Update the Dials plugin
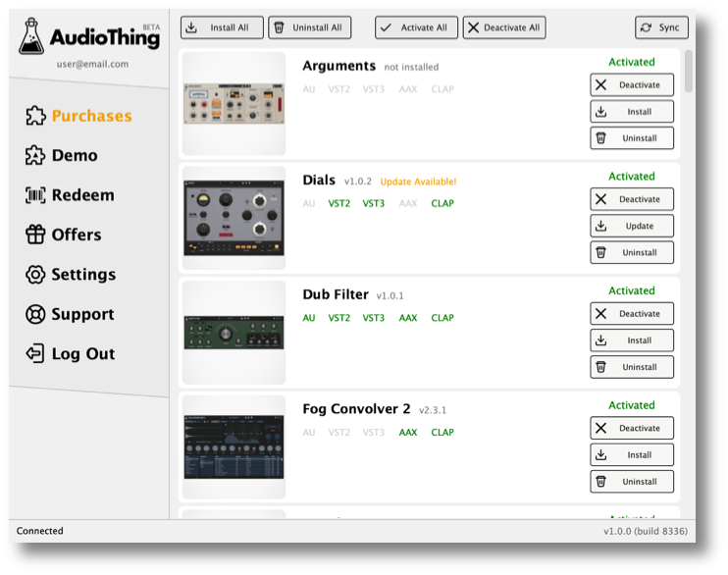728x575 pixels. [632, 226]
